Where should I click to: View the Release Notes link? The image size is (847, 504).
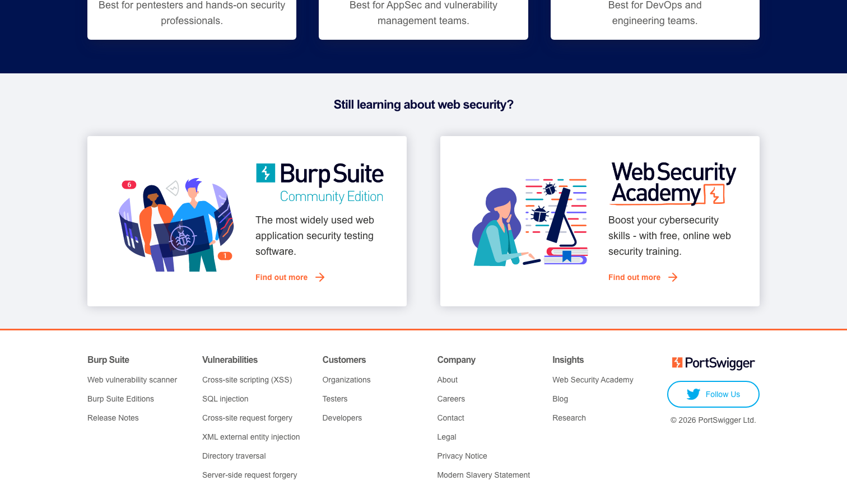113,418
